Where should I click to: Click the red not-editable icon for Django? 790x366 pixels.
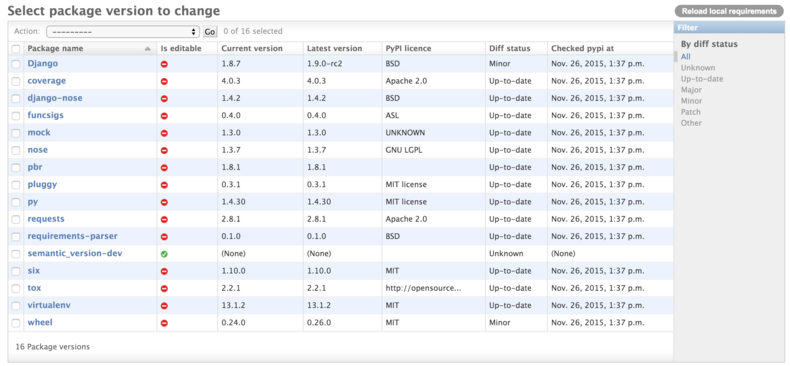coord(164,64)
